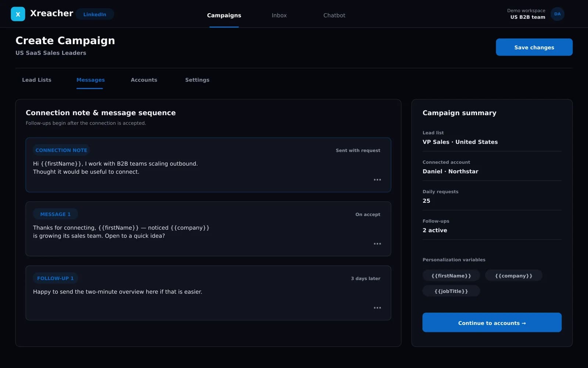Select the Messages tab
Image resolution: width=588 pixels, height=368 pixels.
[x=90, y=80]
